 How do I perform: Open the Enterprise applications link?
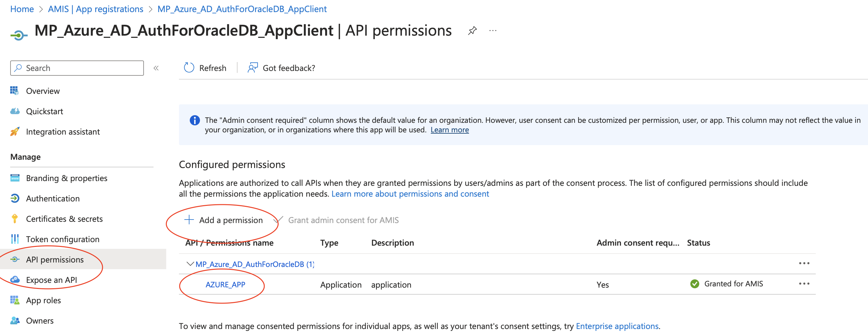tap(617, 326)
